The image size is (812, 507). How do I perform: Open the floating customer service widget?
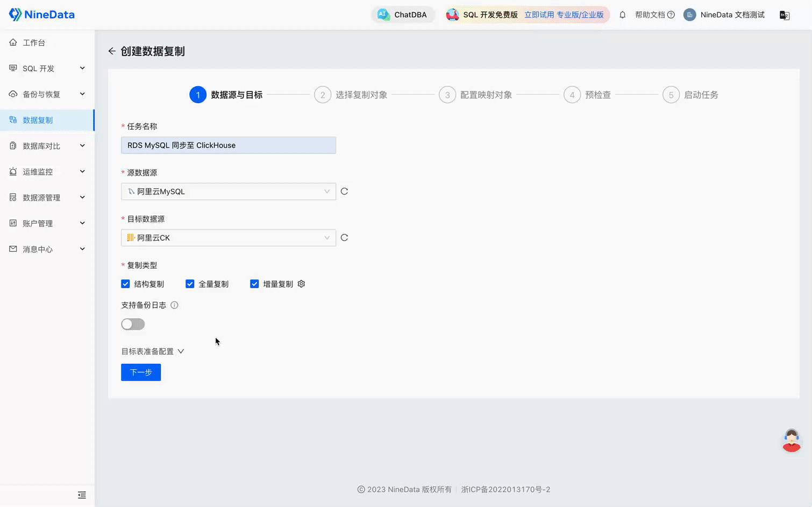pos(791,440)
